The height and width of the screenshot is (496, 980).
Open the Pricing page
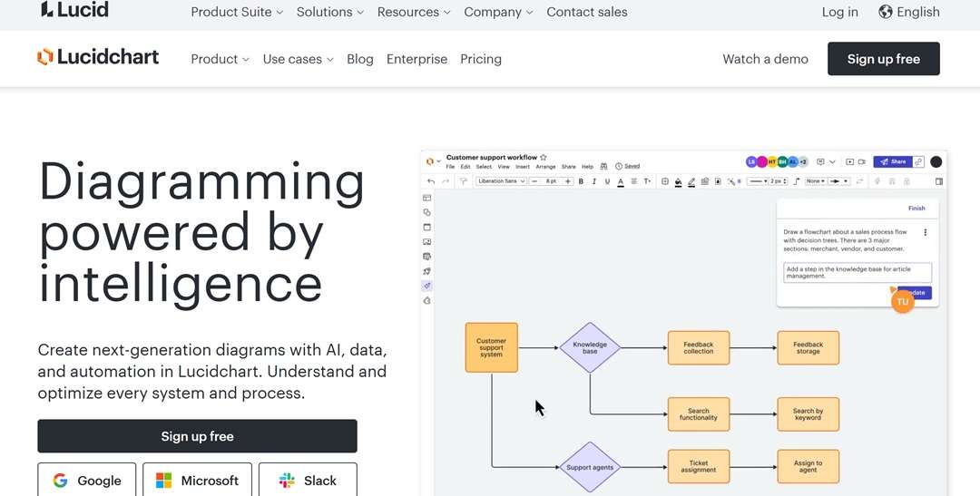[481, 59]
